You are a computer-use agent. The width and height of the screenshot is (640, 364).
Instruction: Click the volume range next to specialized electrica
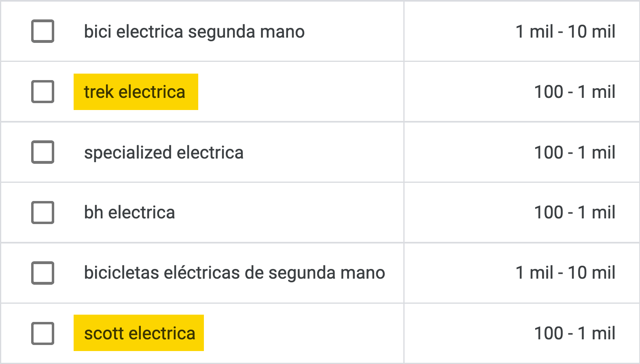pyautogui.click(x=574, y=152)
